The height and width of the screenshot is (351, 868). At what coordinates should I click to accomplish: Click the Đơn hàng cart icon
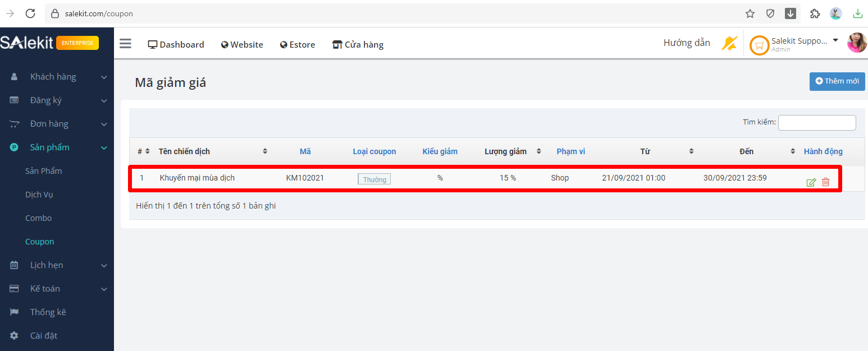(15, 124)
